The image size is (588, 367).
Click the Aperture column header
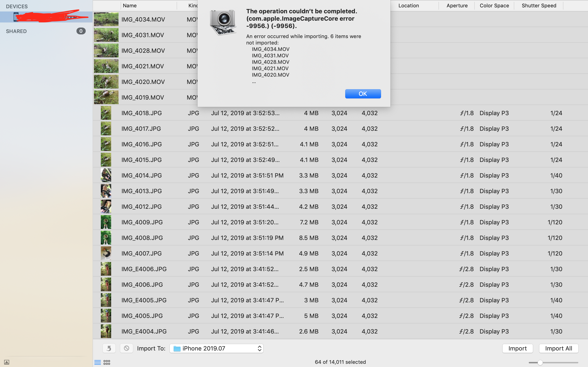457,6
